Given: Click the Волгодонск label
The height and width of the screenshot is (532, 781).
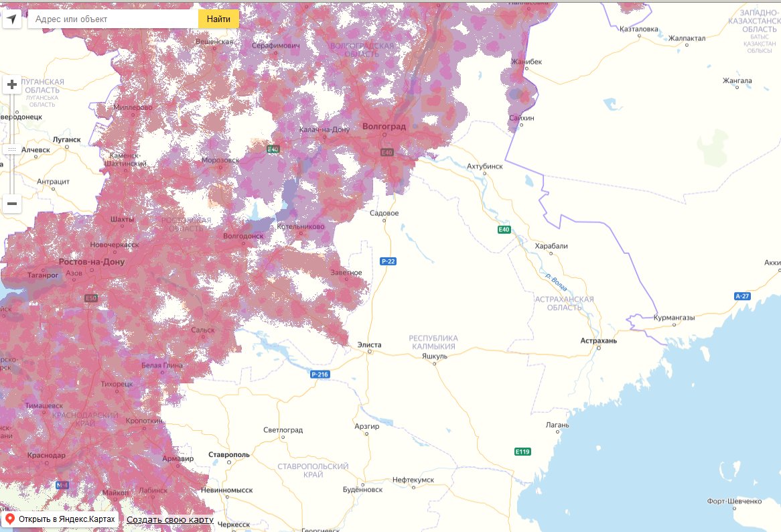Looking at the screenshot, I should [243, 236].
